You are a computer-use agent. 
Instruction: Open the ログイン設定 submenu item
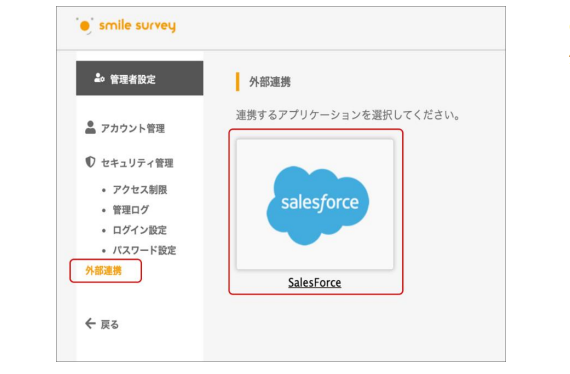140,230
